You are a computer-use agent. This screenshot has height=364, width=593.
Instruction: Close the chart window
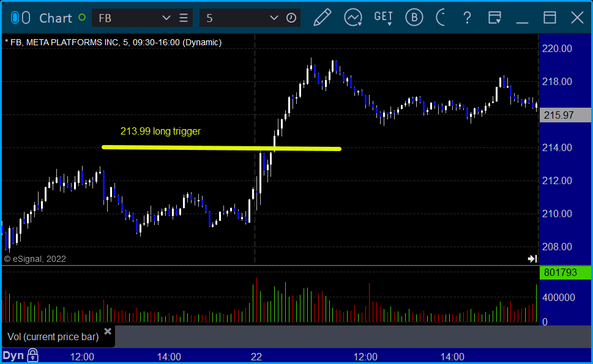pyautogui.click(x=577, y=18)
